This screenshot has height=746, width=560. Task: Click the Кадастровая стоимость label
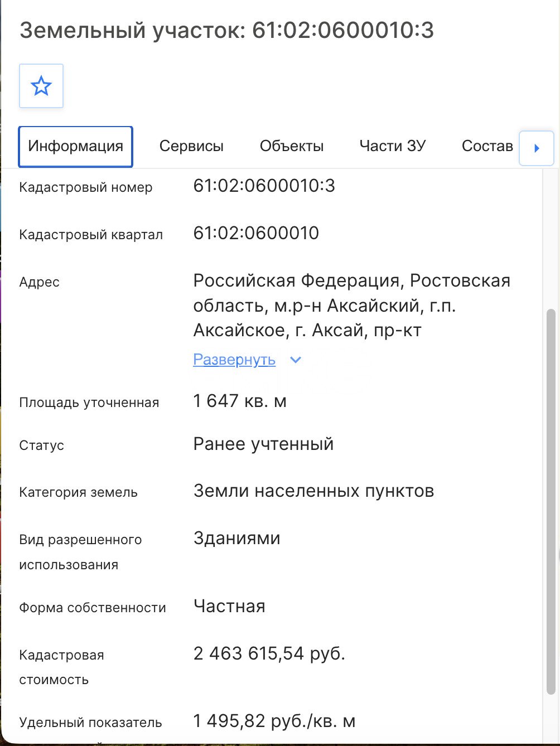[61, 667]
